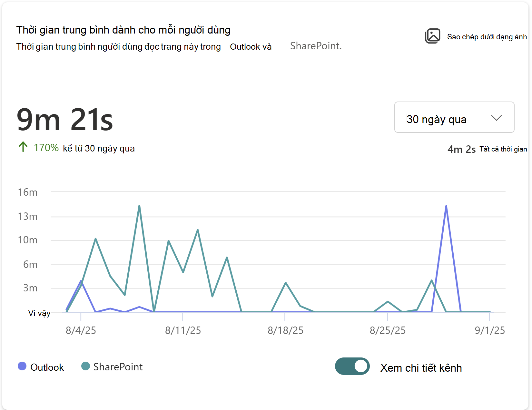Screen dimensions: 532x410
Task: Click the 13m y-axis label
Action: point(28,216)
